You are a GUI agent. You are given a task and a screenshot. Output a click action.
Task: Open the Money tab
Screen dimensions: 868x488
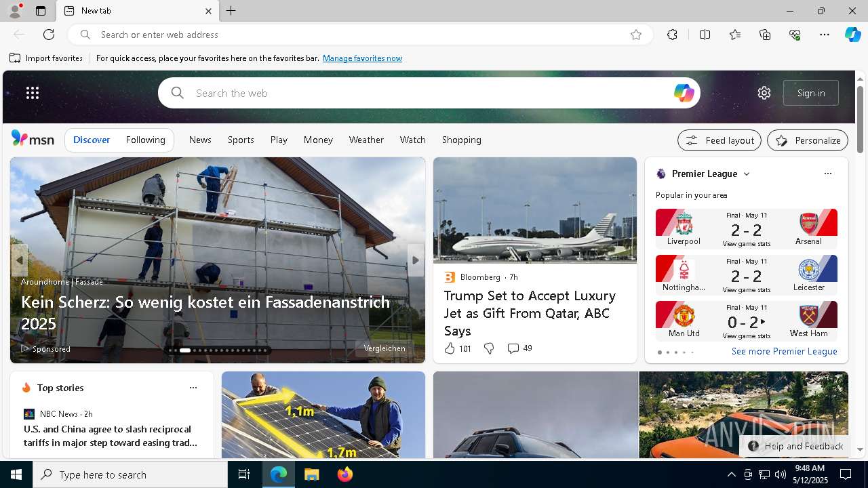point(318,140)
